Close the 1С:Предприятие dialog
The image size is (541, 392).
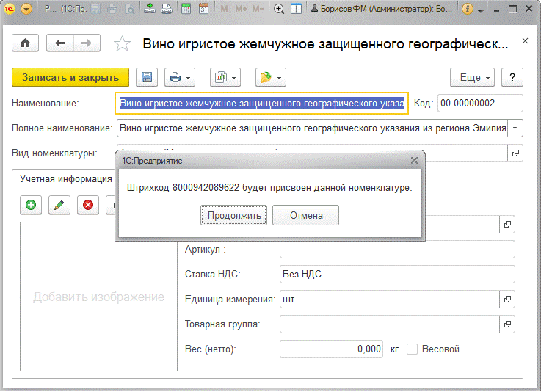tap(415, 161)
